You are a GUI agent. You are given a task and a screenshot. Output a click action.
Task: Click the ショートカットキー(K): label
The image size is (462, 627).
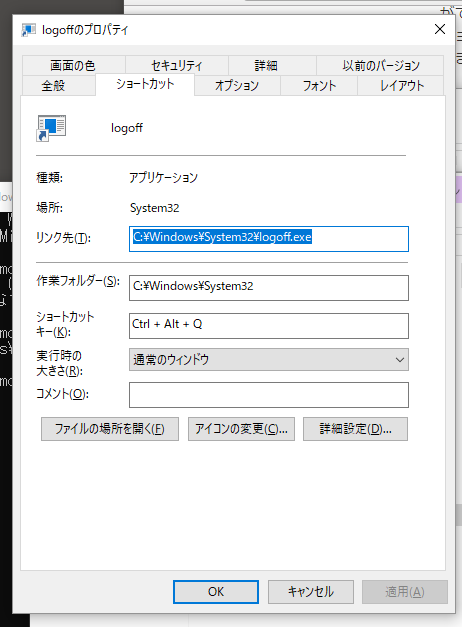point(65,324)
